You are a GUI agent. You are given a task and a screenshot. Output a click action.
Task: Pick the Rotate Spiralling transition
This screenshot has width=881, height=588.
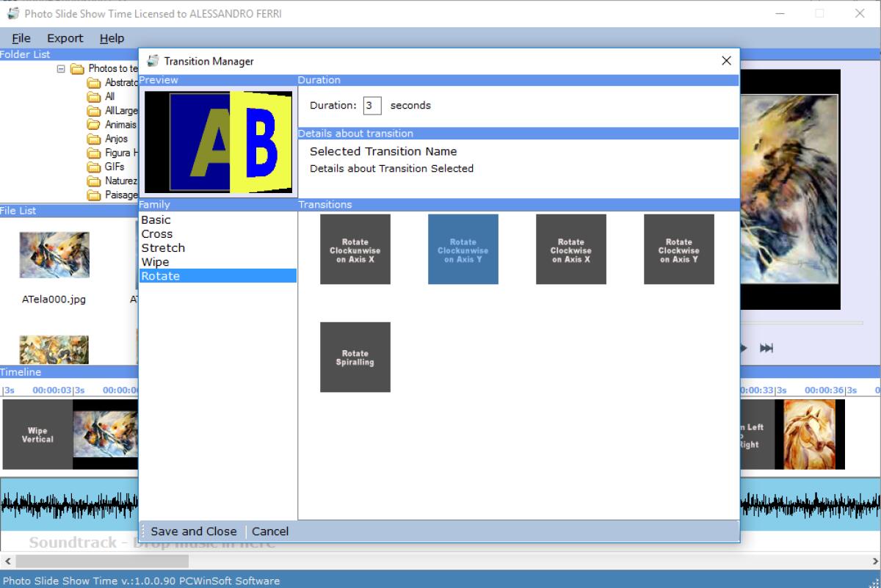[x=355, y=357]
